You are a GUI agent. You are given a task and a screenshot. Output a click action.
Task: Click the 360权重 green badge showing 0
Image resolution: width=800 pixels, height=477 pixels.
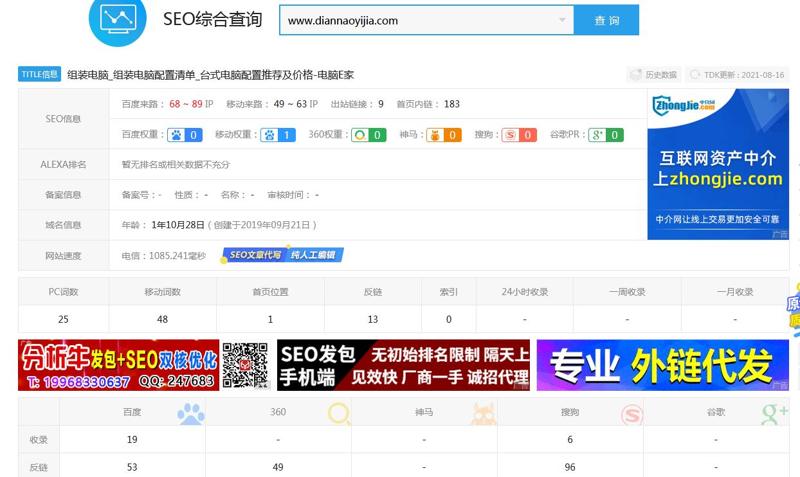[x=368, y=135]
